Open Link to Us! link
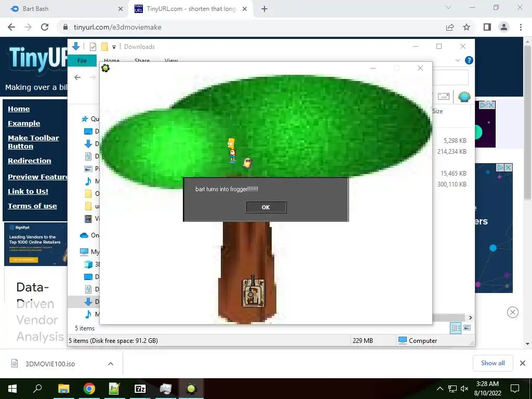 pyautogui.click(x=28, y=191)
